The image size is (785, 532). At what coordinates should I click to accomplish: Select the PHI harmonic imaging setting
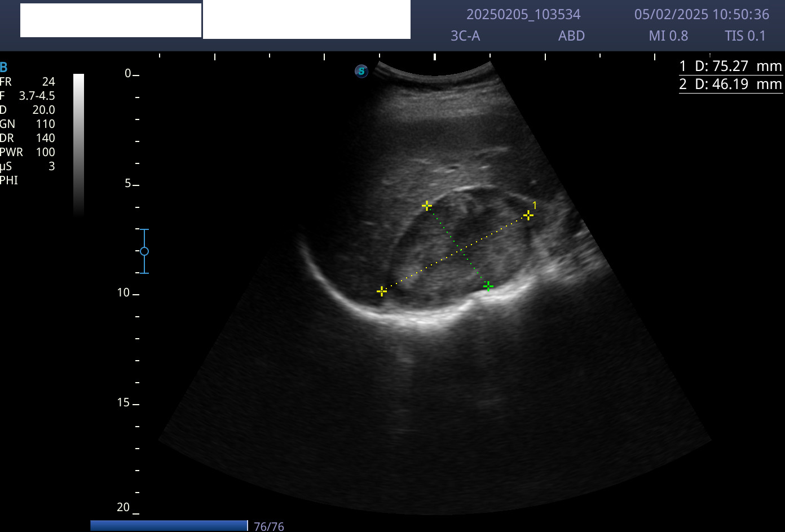[9, 180]
